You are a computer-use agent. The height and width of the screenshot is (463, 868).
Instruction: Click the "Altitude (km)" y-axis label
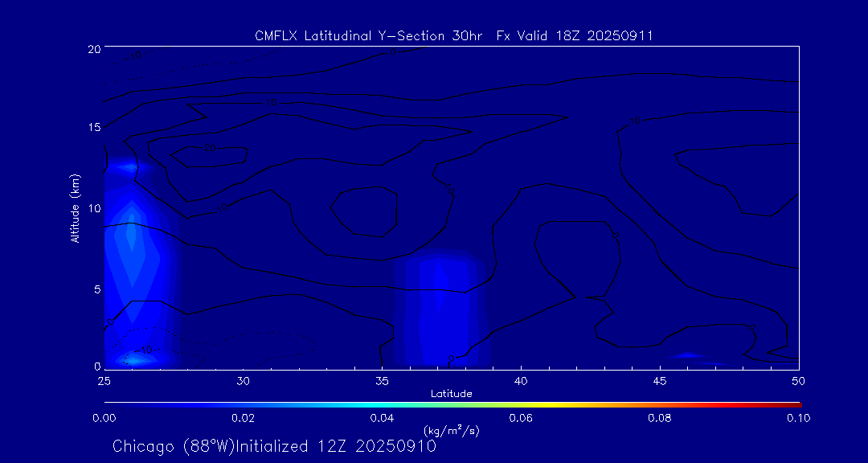pos(75,208)
